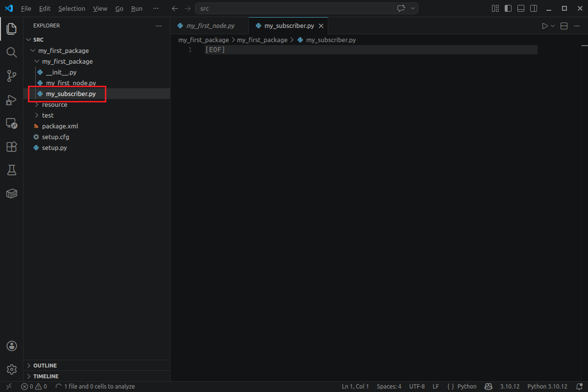Open the Containers box icon in activity bar
Image resolution: width=588 pixels, height=392 pixels.
click(x=12, y=194)
